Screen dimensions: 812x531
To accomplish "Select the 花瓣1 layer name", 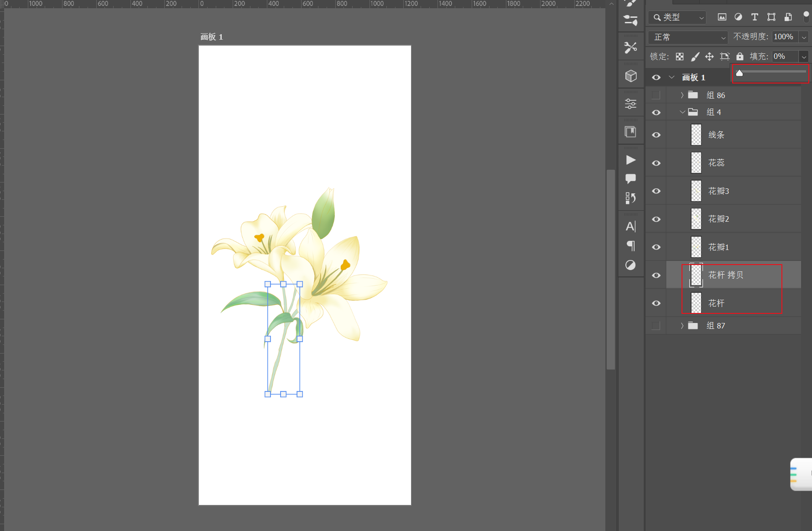I will [x=718, y=247].
